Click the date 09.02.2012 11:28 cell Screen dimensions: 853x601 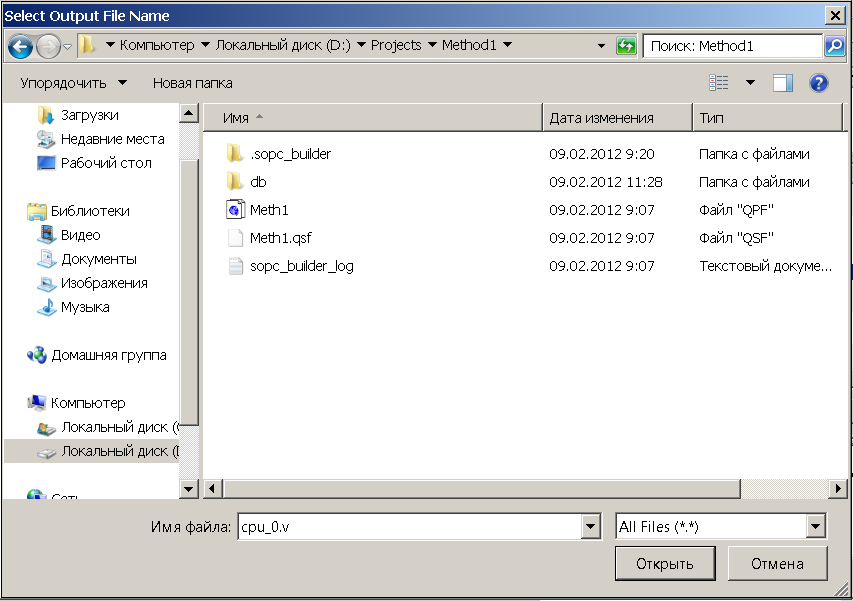(x=605, y=182)
